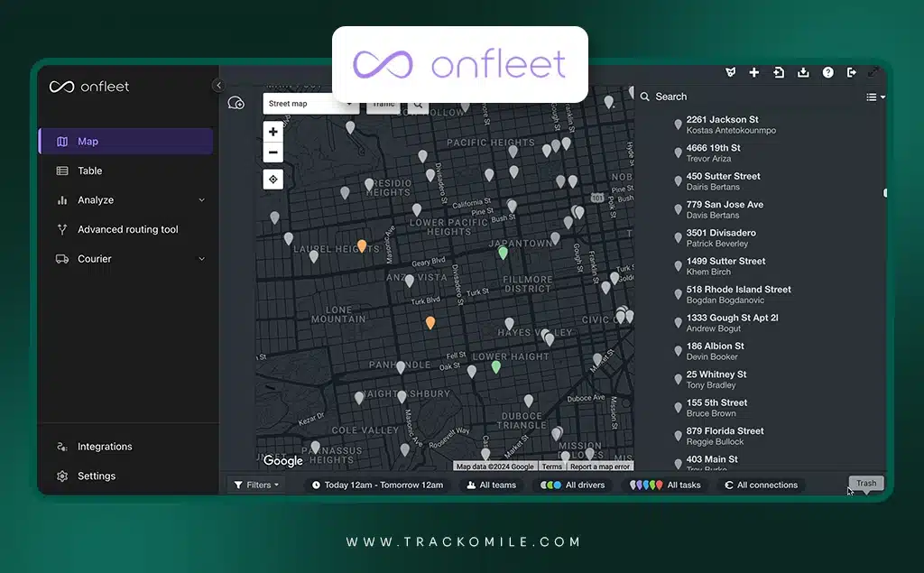924x573 pixels.
Task: Click the green pin in Lower Haight
Action: (496, 367)
